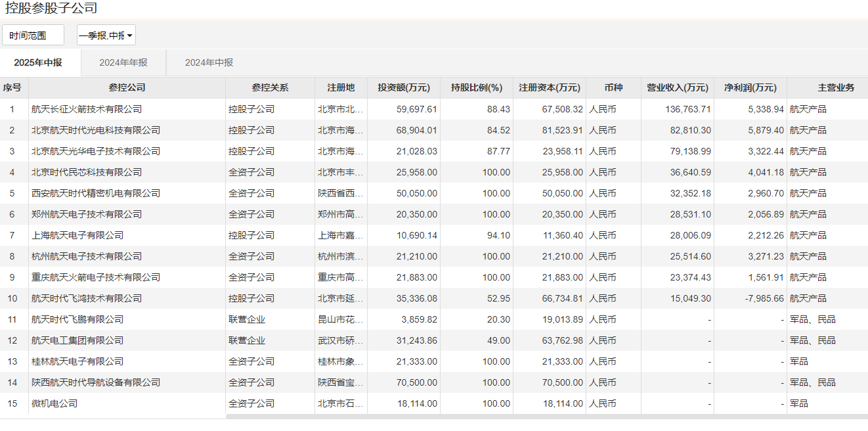Select 微机电公司 company name

pyautogui.click(x=54, y=403)
